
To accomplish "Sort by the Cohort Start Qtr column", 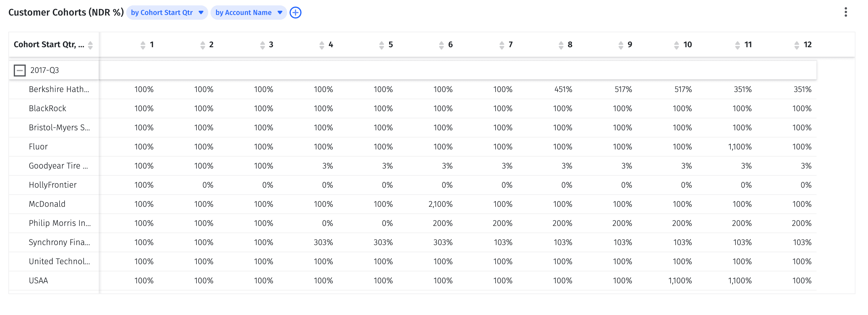I will point(90,45).
